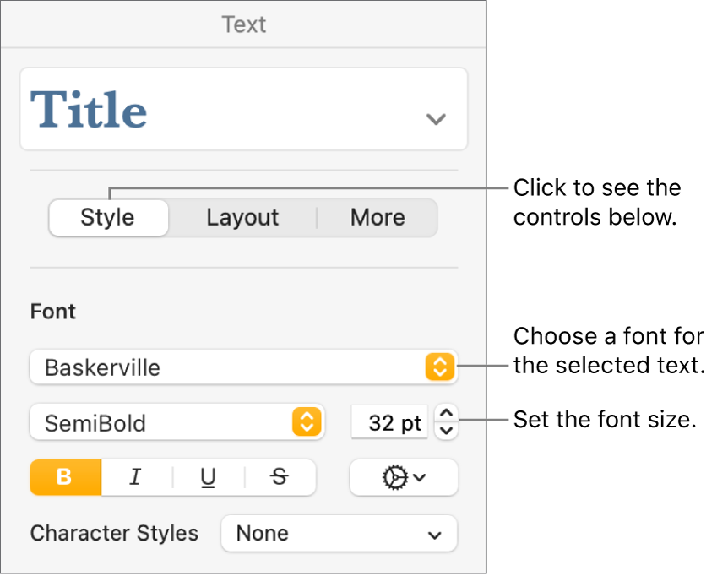Click orange arrows on SemiBold typeface popup
Viewport: 728px width, 576px height.
307,422
